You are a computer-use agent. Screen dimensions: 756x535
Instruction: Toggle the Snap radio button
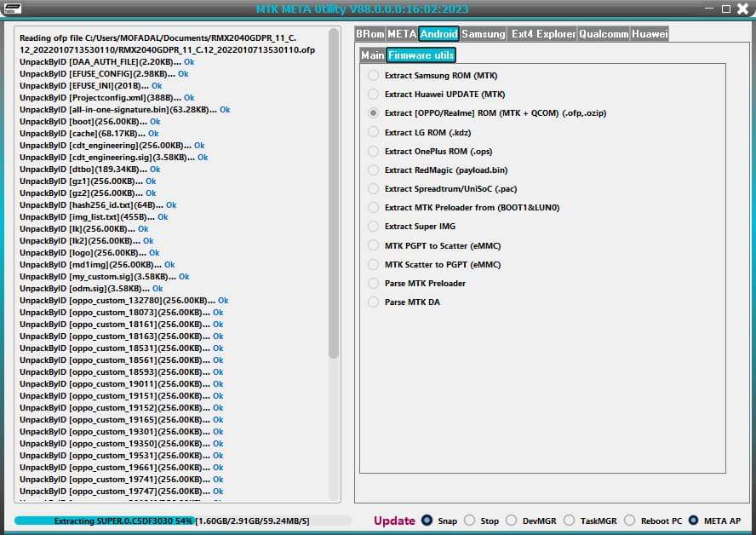click(x=427, y=520)
